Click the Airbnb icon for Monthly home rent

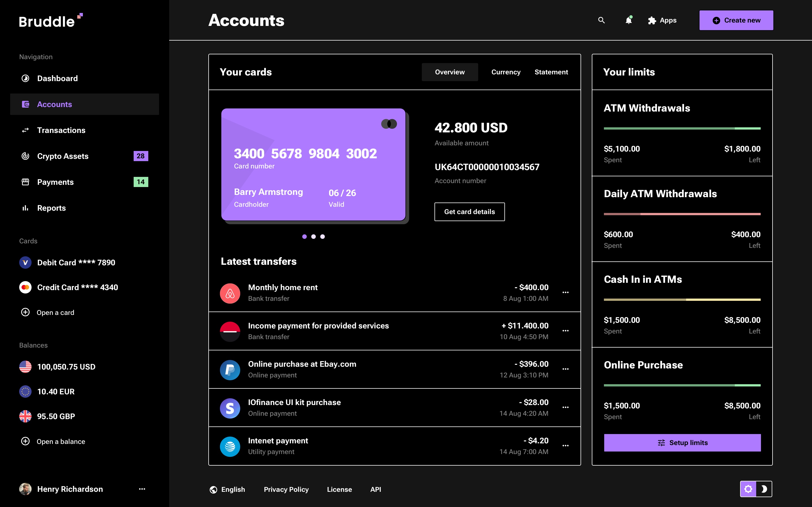coord(230,293)
